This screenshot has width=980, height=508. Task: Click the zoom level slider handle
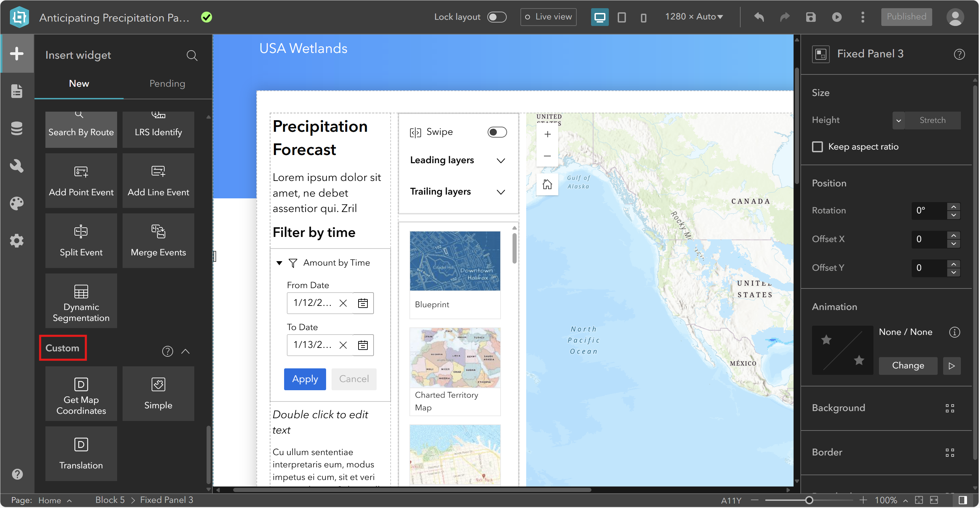(x=809, y=500)
